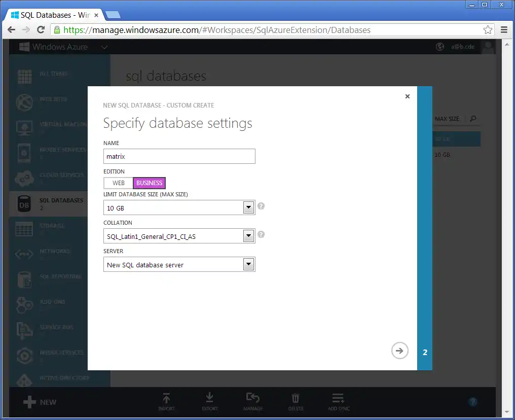Click step 2 in wizard sidebar
The image size is (515, 420).
point(425,353)
